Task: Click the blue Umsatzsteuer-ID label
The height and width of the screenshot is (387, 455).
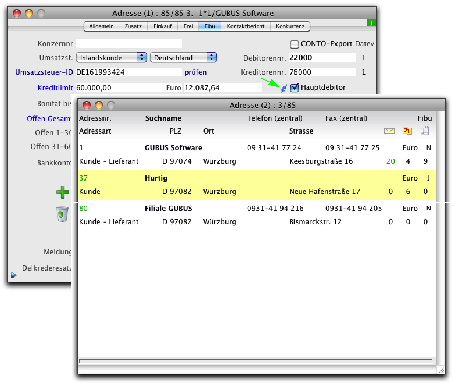Action: click(44, 72)
